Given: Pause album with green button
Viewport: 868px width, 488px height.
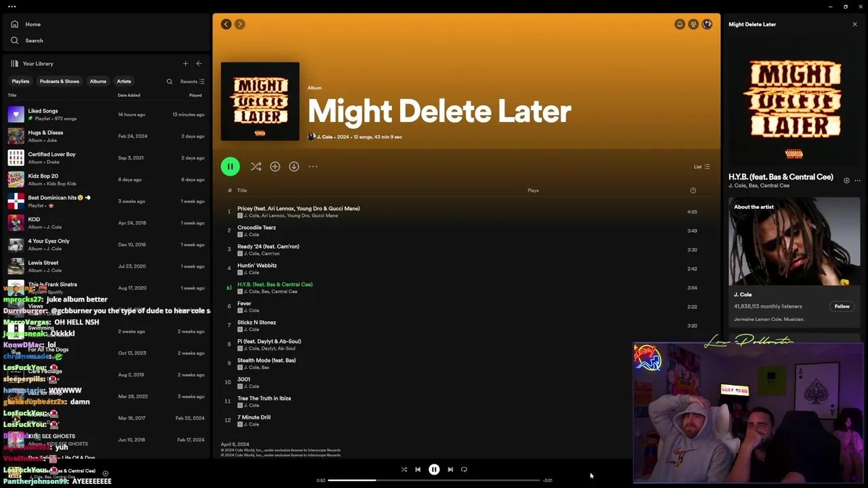Looking at the screenshot, I should 230,166.
